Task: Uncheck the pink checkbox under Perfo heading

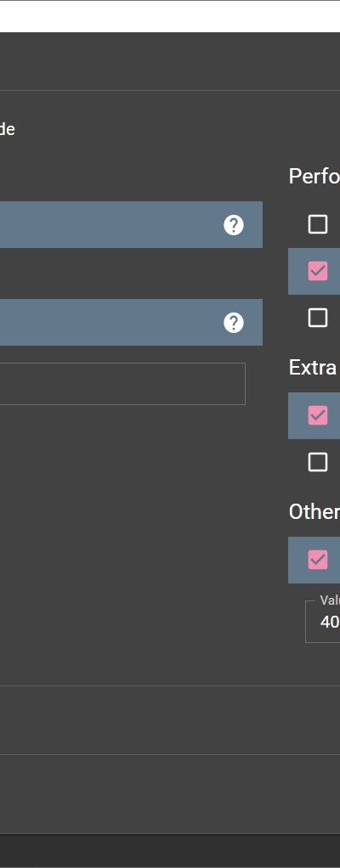Action: pos(317,271)
